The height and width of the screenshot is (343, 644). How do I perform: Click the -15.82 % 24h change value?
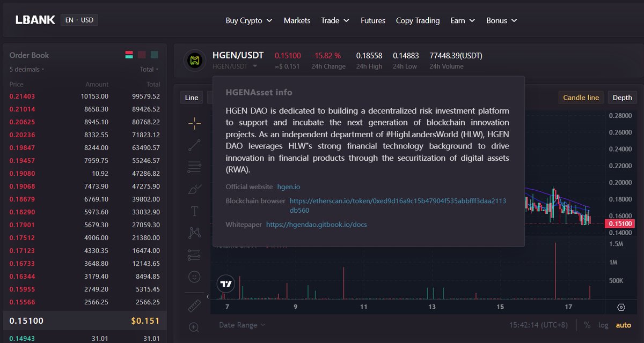click(x=327, y=56)
